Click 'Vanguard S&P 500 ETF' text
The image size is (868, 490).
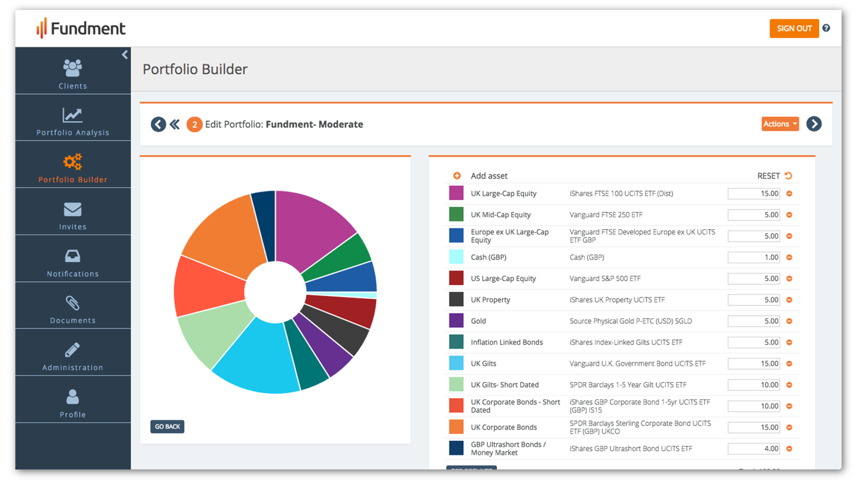[x=605, y=279]
